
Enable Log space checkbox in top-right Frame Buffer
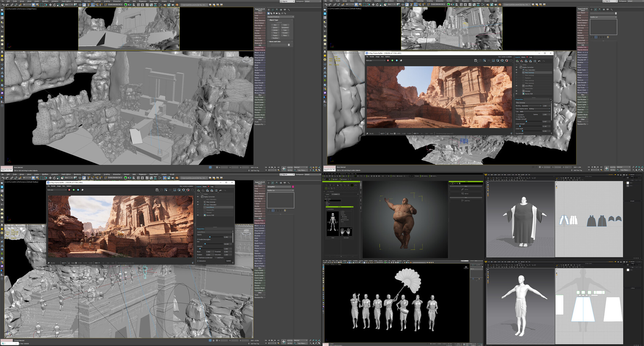(x=517, y=115)
